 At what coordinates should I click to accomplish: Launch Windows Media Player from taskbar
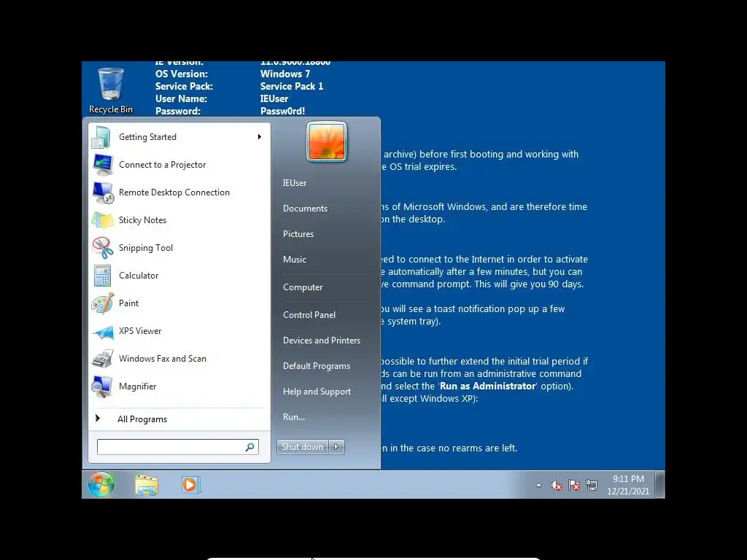tap(190, 485)
